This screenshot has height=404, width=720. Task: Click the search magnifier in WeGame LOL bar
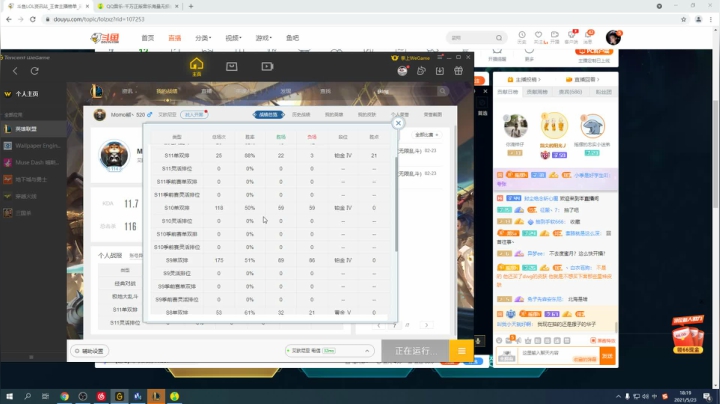point(442,91)
